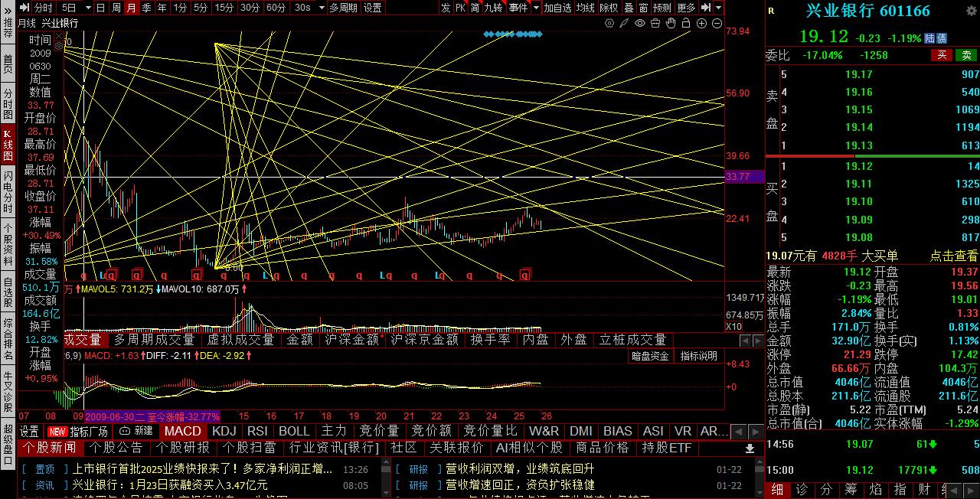Viewport: 980px width, 499px height.
Task: Toggle the 叠 overlay button
Action: (x=629, y=8)
